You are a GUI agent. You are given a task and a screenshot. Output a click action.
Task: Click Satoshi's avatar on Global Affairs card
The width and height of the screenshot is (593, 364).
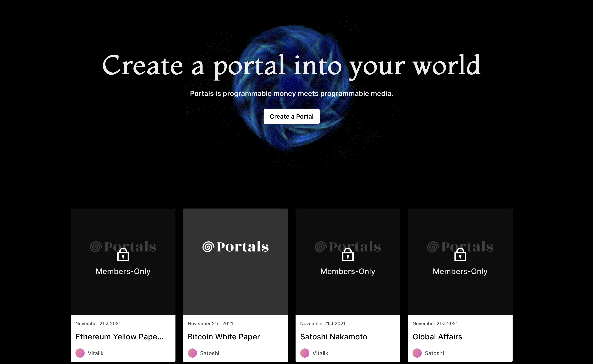click(x=417, y=353)
